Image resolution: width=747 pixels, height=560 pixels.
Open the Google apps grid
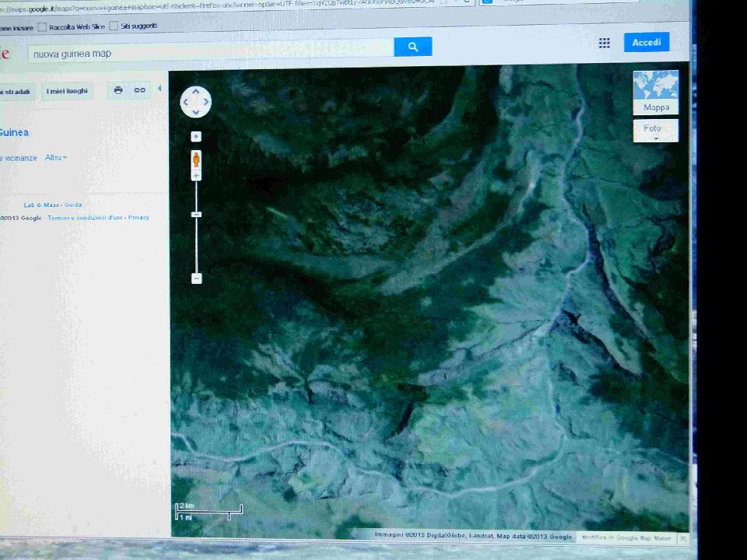tap(604, 44)
